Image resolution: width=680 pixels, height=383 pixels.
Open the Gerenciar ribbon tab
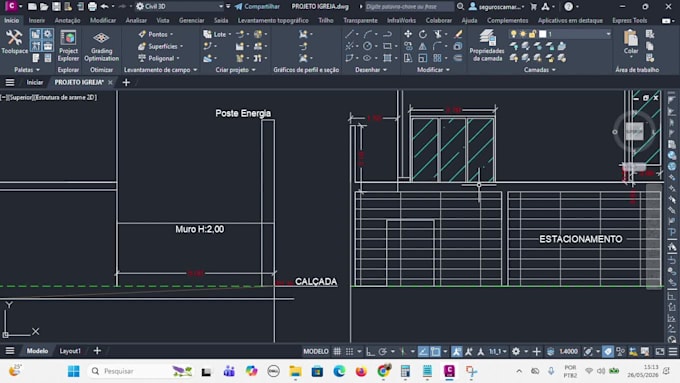pos(191,20)
